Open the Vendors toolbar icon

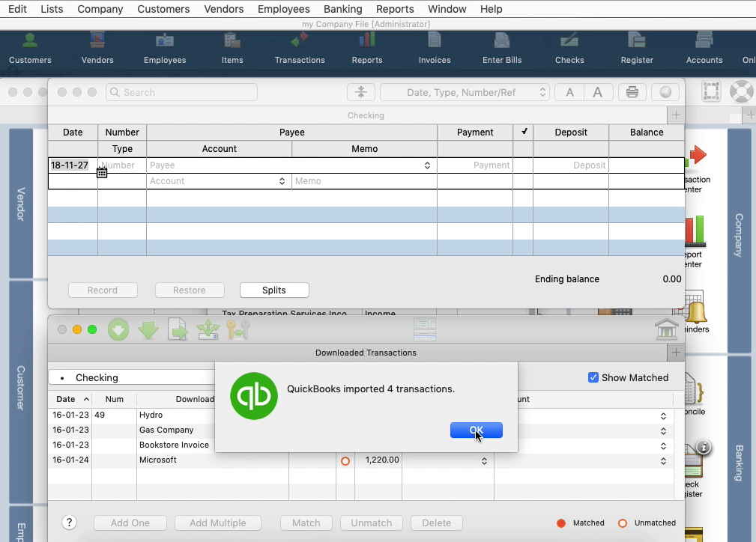[x=97, y=48]
